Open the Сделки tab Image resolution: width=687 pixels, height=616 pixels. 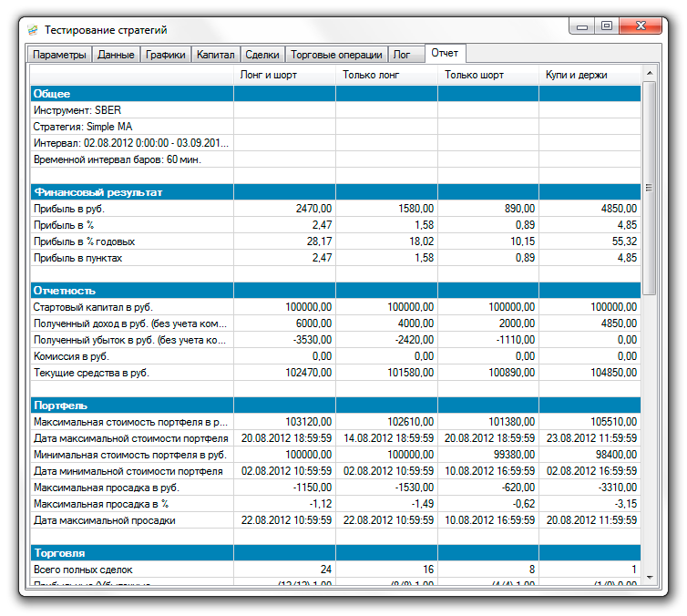coord(262,55)
